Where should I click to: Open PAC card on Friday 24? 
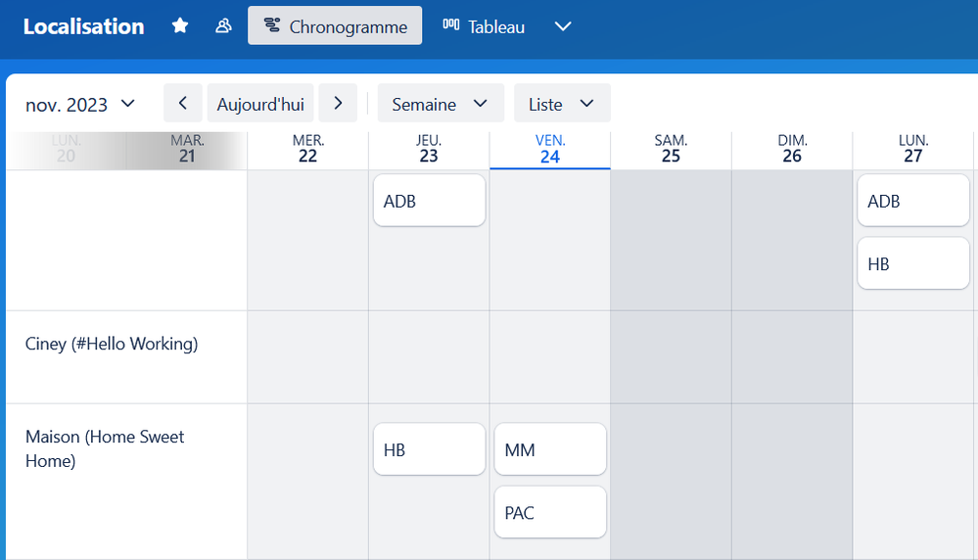[x=550, y=512]
